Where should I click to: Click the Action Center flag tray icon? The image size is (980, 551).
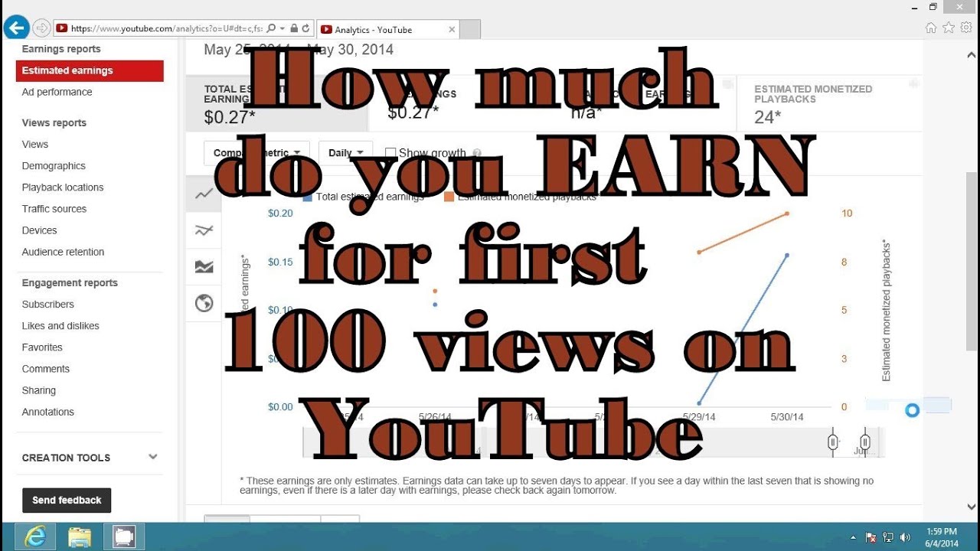871,537
